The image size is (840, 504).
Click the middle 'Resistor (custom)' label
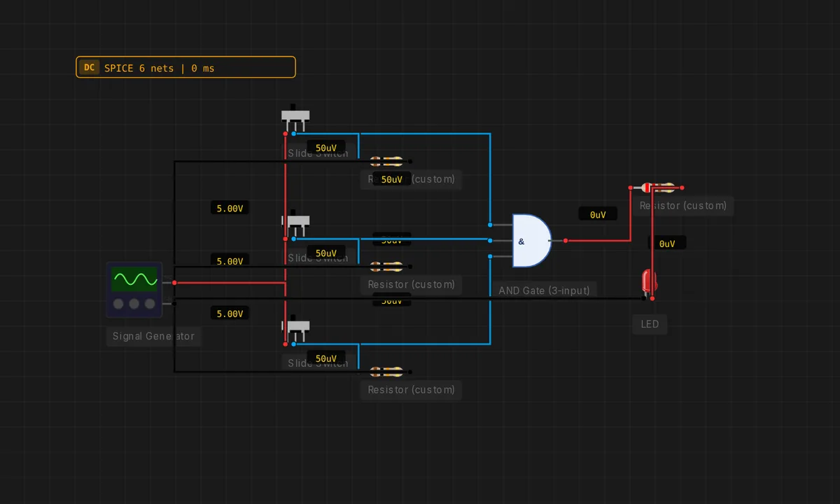[x=412, y=285]
